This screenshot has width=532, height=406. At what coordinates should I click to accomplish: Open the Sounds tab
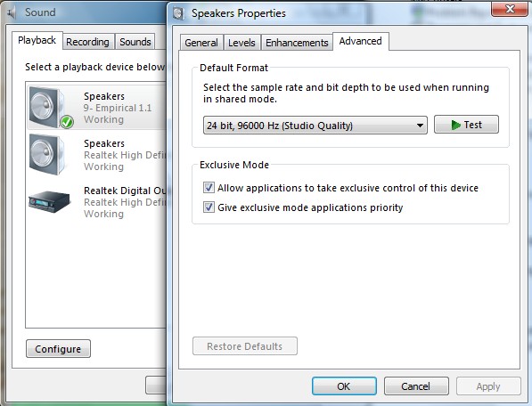pos(135,42)
